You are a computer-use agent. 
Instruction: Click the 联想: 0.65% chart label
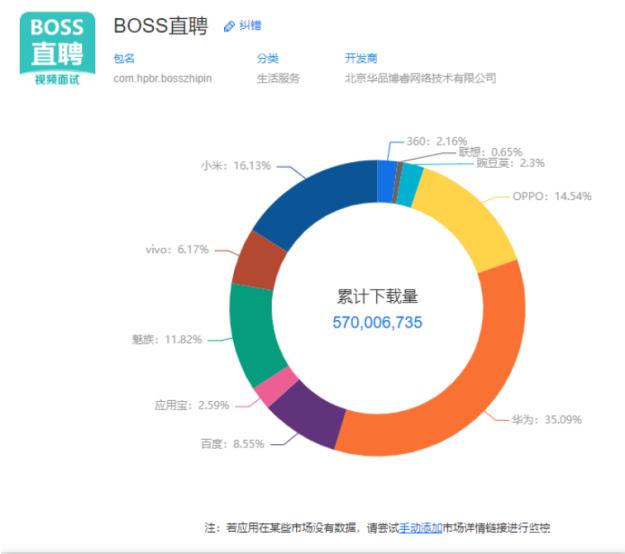pyautogui.click(x=490, y=152)
